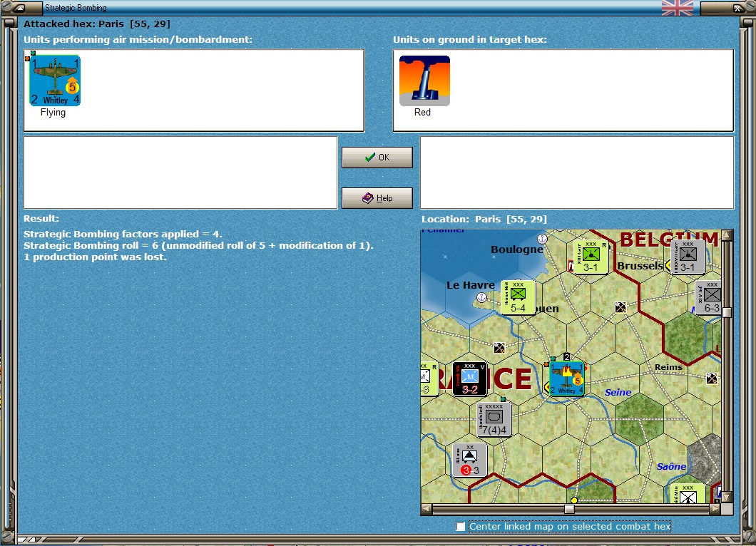Click the Le Havre city label on the map

pos(471,285)
